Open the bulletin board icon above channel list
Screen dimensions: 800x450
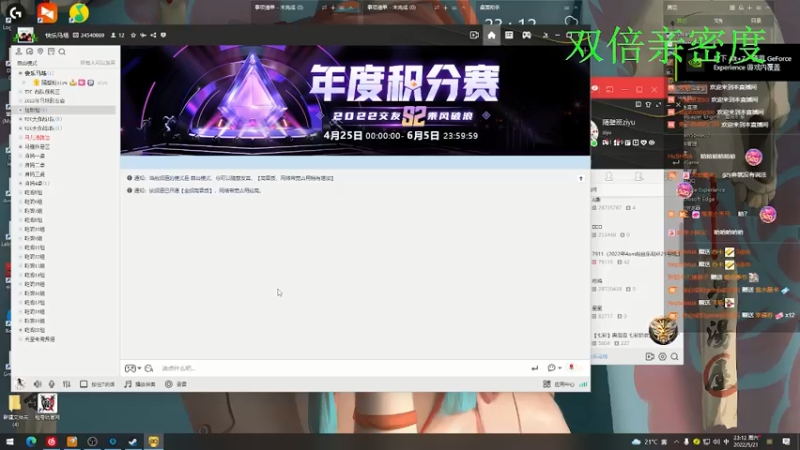(x=51, y=52)
